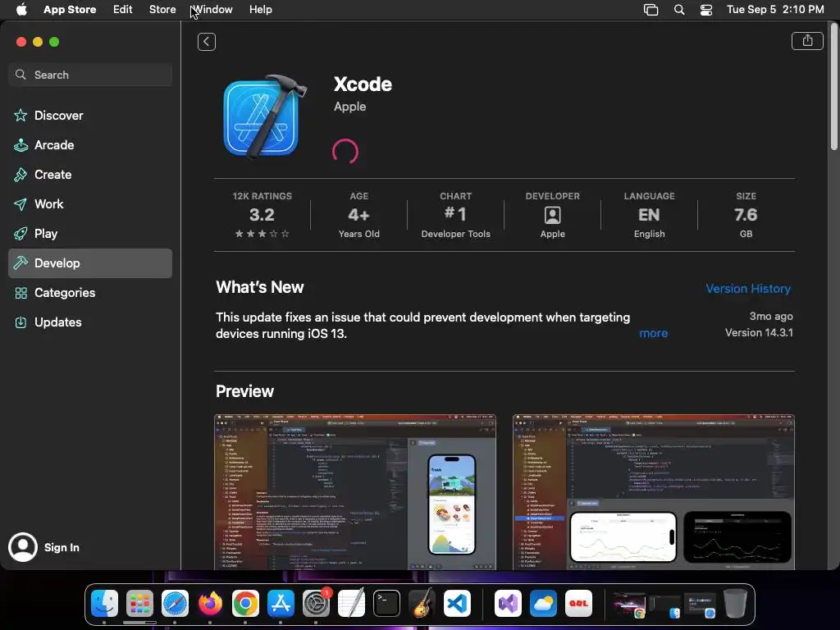The image size is (840, 630).
Task: Click the Discover star icon
Action: coord(21,115)
